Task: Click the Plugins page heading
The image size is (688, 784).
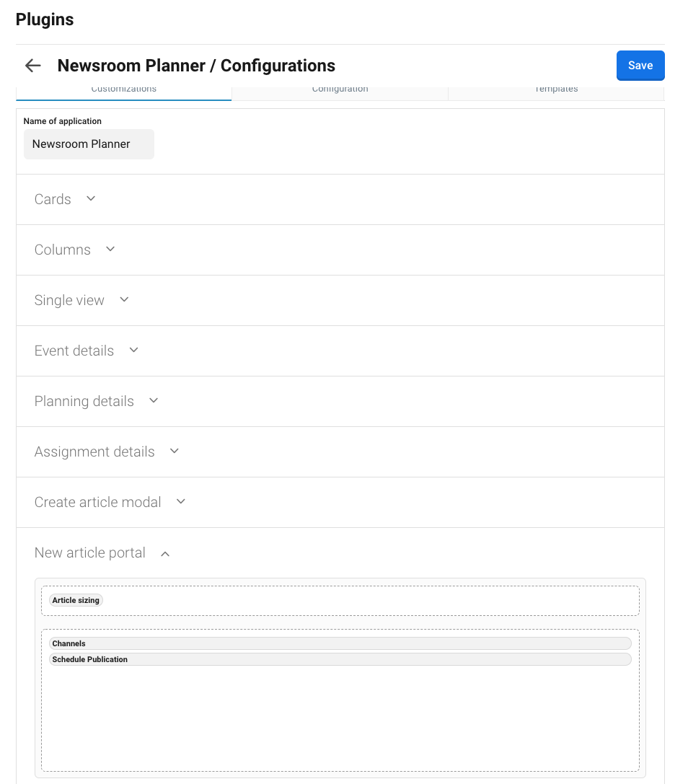Action: (x=45, y=19)
